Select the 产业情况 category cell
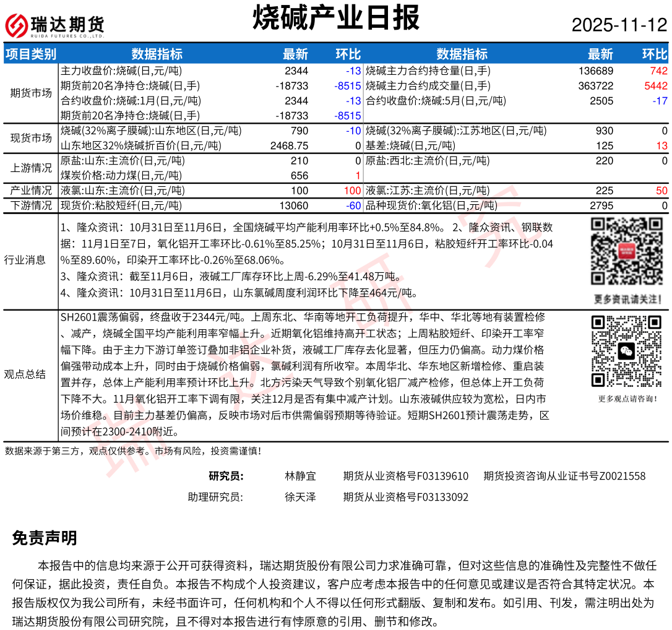672x630 pixels. pos(31,190)
